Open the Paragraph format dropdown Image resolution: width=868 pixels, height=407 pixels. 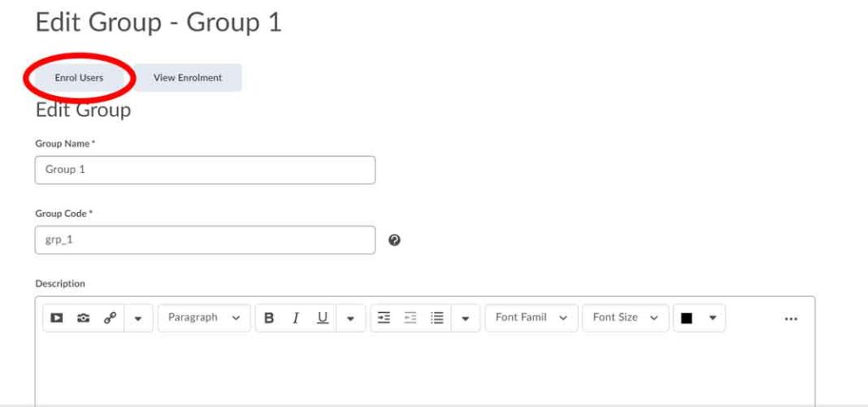coord(203,318)
